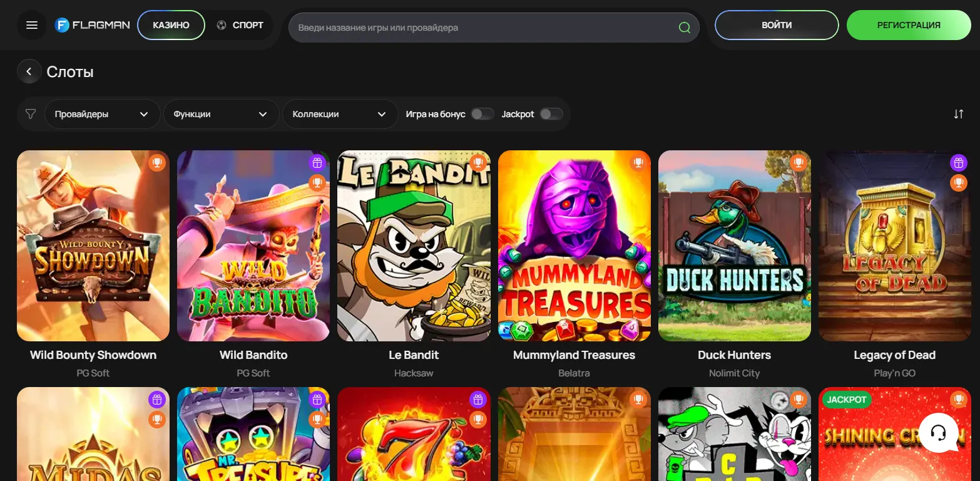Click the trophy badge on Duck Hunters
980x481 pixels.
(798, 162)
